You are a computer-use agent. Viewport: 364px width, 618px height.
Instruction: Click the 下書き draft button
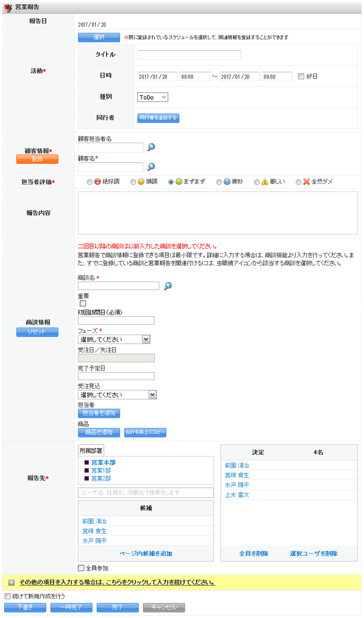[x=25, y=608]
